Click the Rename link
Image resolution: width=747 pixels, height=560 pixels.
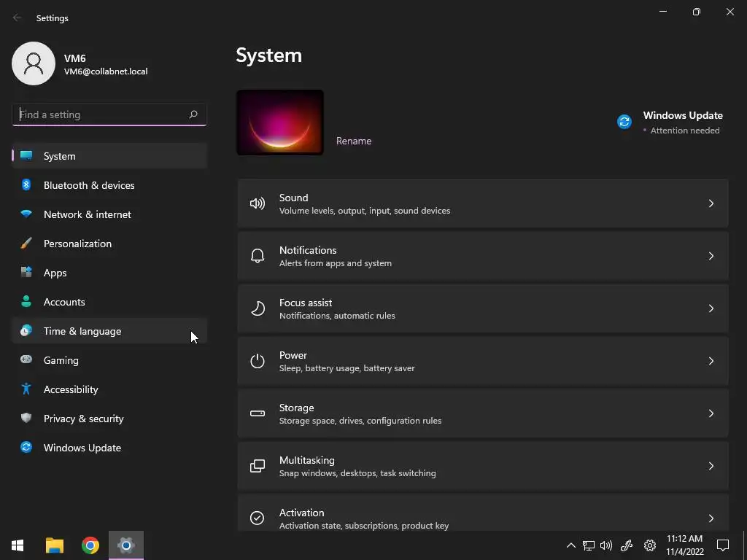(x=354, y=141)
